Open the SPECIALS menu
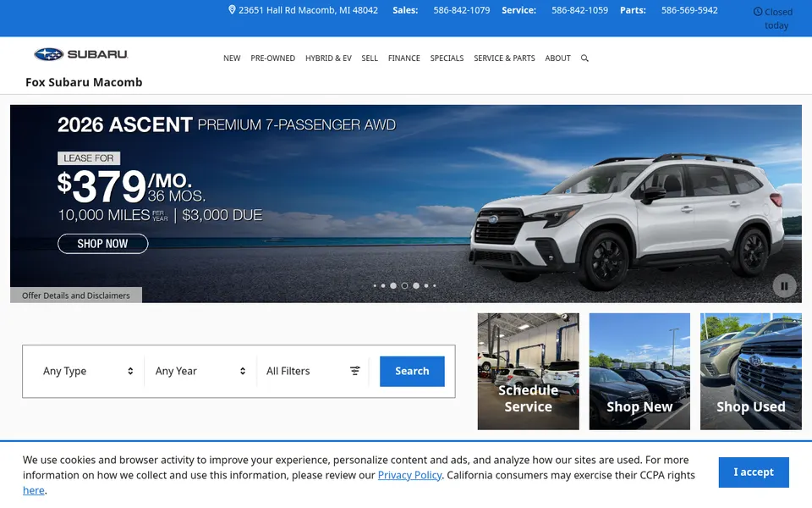The width and height of the screenshot is (812, 508). tap(447, 58)
